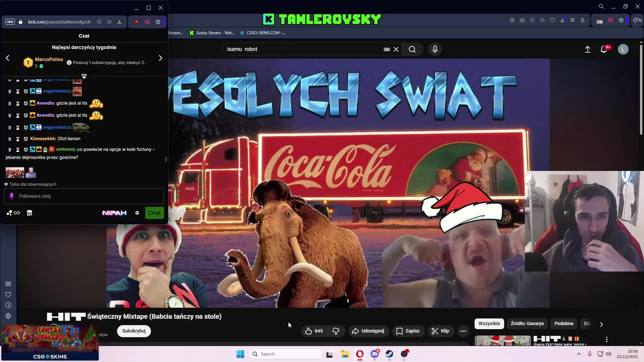
Task: Delete Kinessekkk's '20zł banan' message
Action: [x=10, y=139]
